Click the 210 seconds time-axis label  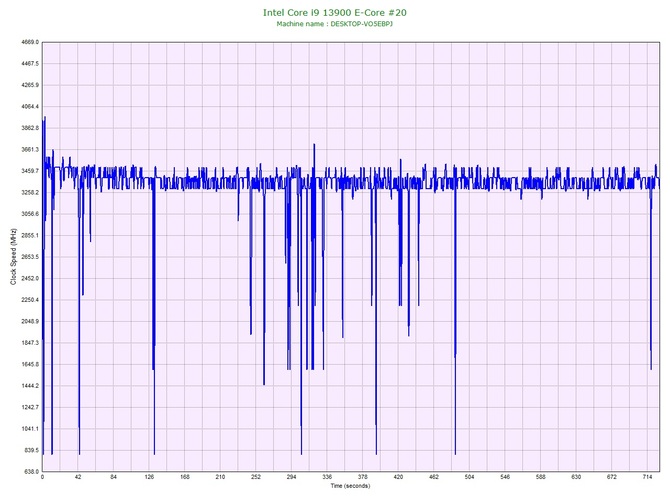tap(220, 477)
